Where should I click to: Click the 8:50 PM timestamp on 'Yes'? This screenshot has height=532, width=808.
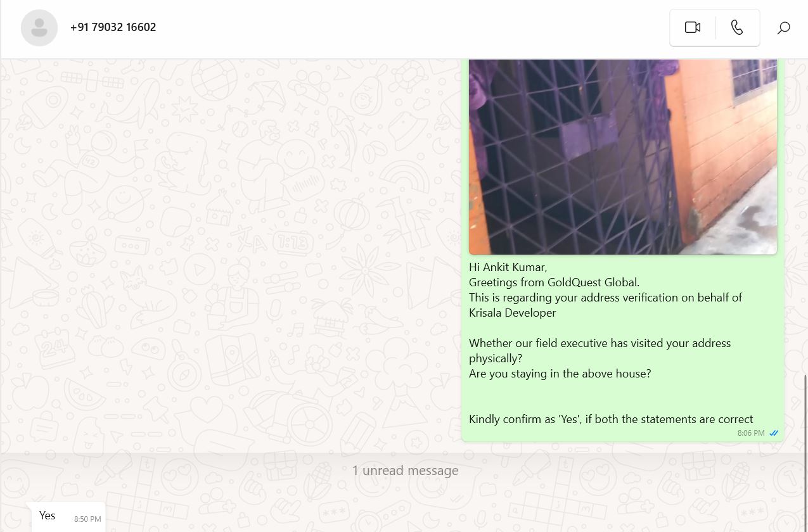87,519
